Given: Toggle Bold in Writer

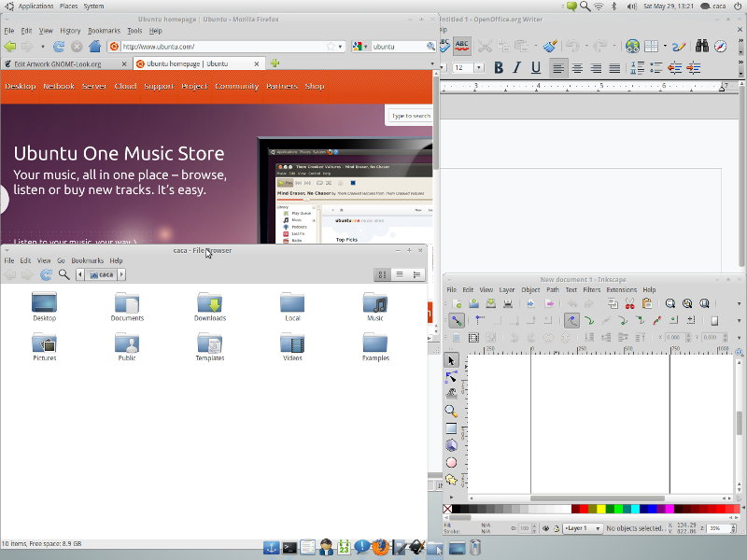Looking at the screenshot, I should point(499,68).
